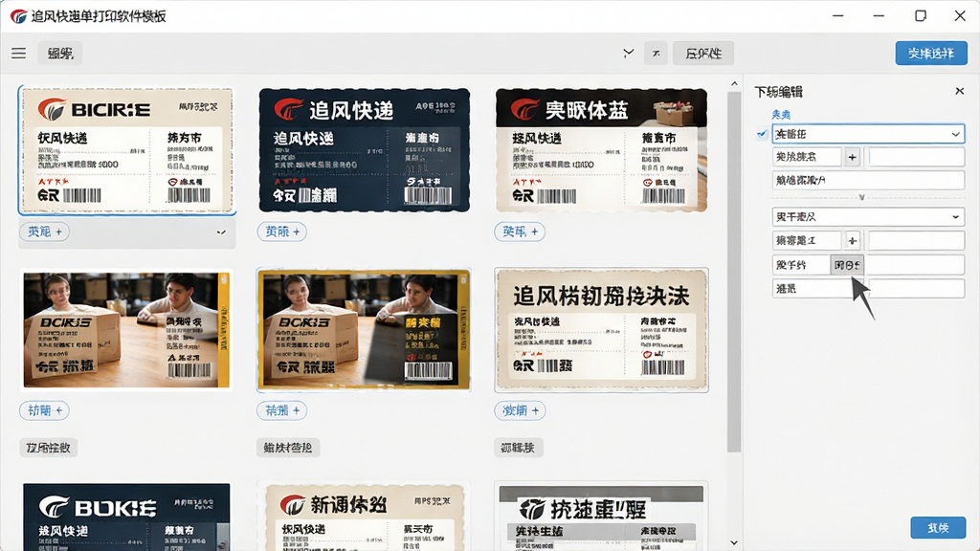Click the gray toolbar button beside the hamburger menu
This screenshot has width=980, height=551.
pyautogui.click(x=60, y=54)
